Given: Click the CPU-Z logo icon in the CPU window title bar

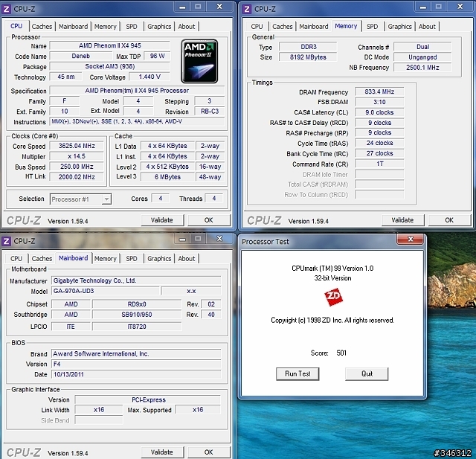Looking at the screenshot, I should pyautogui.click(x=7, y=9).
